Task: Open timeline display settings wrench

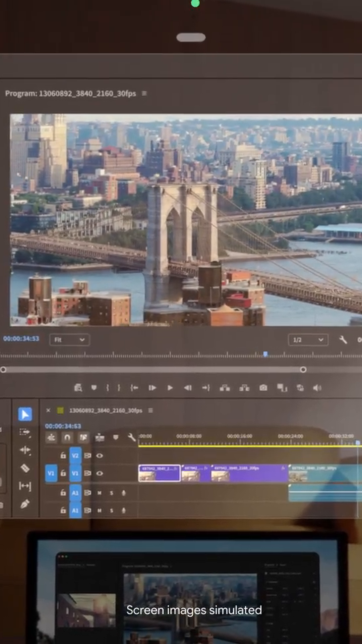Action: [x=132, y=437]
